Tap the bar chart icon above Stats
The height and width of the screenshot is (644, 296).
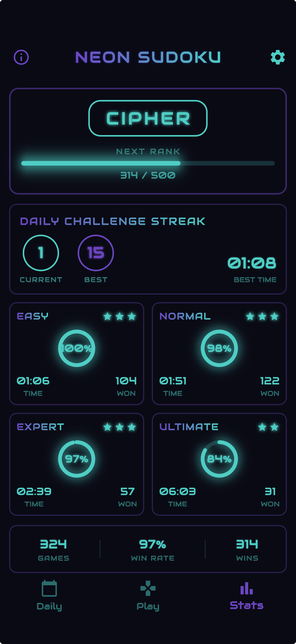pos(247,588)
